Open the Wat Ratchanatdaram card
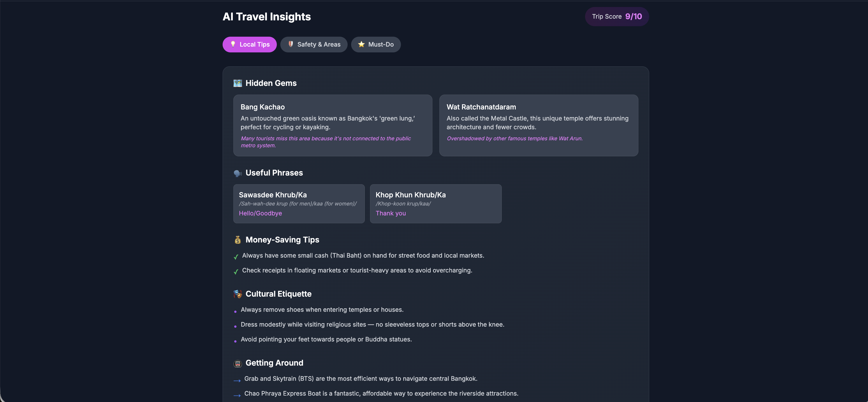This screenshot has height=402, width=868. [538, 125]
